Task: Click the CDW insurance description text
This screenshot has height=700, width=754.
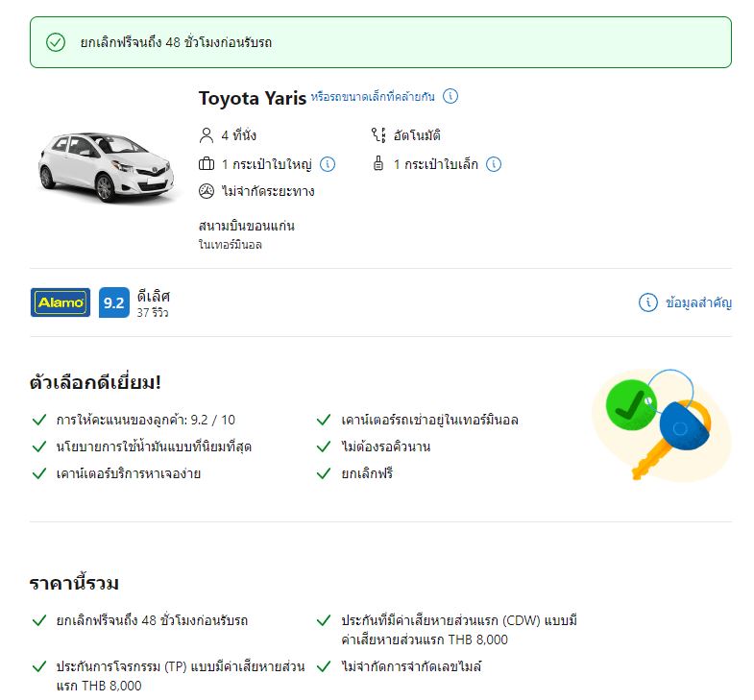Action: pos(459,630)
